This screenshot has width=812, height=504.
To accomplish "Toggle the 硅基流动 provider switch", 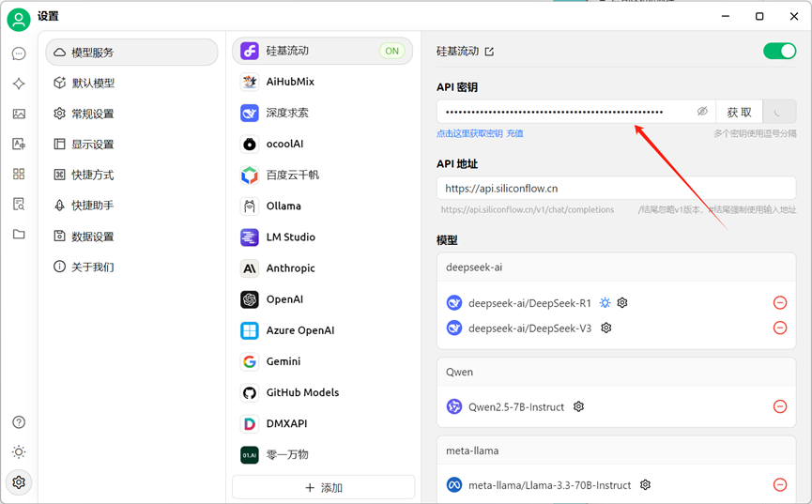I will pos(779,51).
